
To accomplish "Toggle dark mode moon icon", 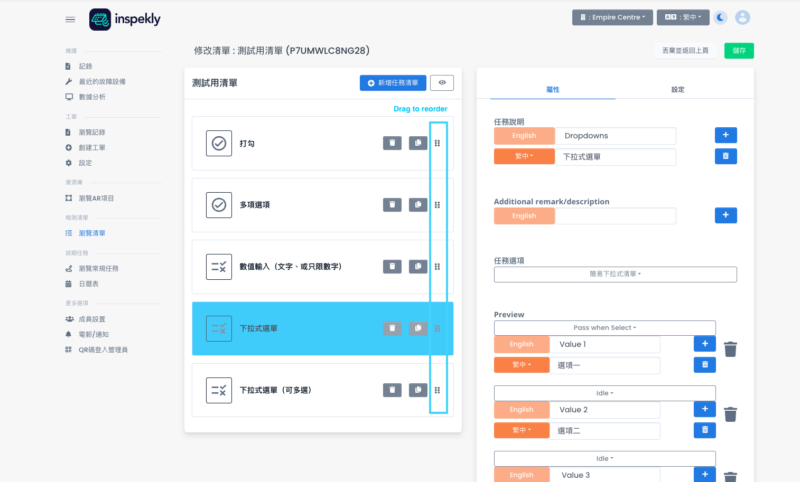I will tap(721, 18).
